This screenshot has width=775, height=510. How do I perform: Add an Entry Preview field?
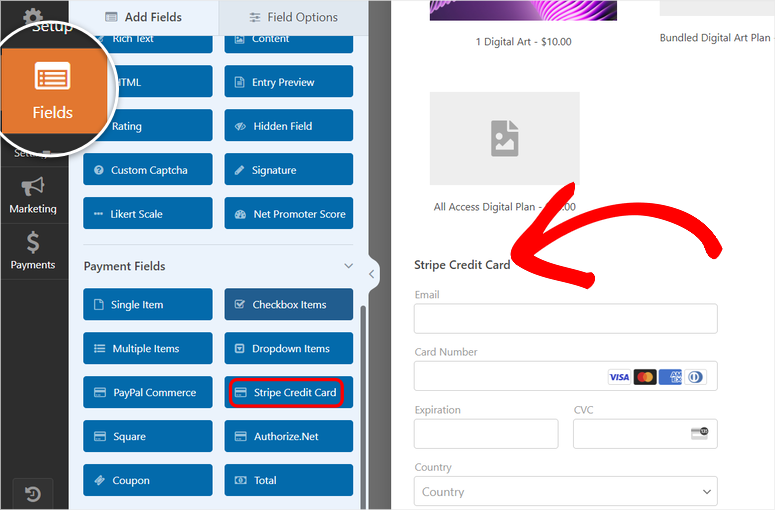(x=289, y=82)
